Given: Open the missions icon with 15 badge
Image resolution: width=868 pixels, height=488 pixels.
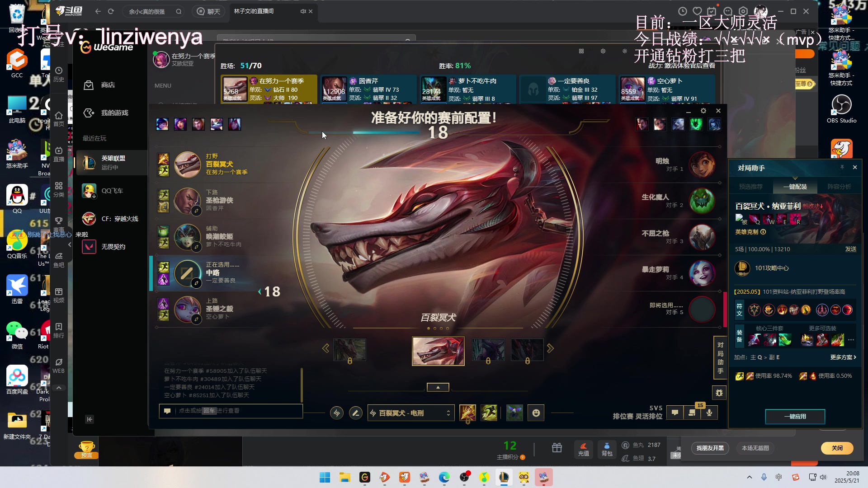Looking at the screenshot, I should click(x=692, y=413).
